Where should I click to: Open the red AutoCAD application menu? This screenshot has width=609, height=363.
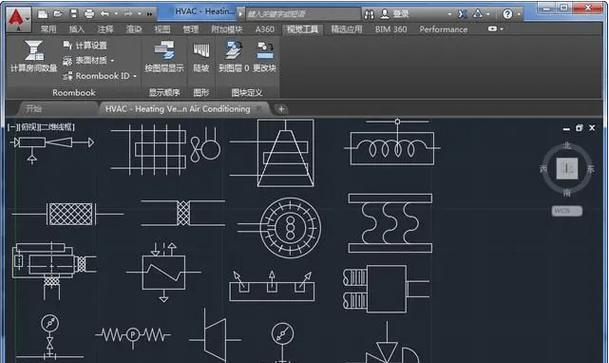(17, 18)
